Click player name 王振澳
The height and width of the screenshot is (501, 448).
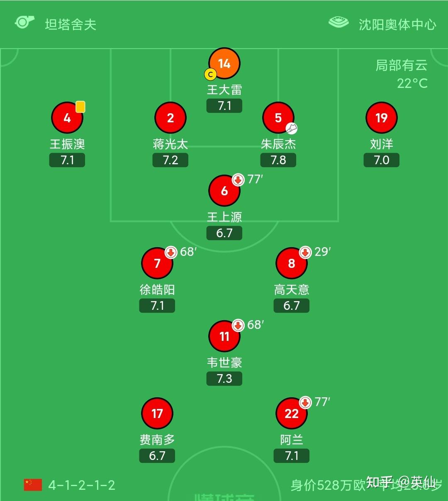point(67,144)
